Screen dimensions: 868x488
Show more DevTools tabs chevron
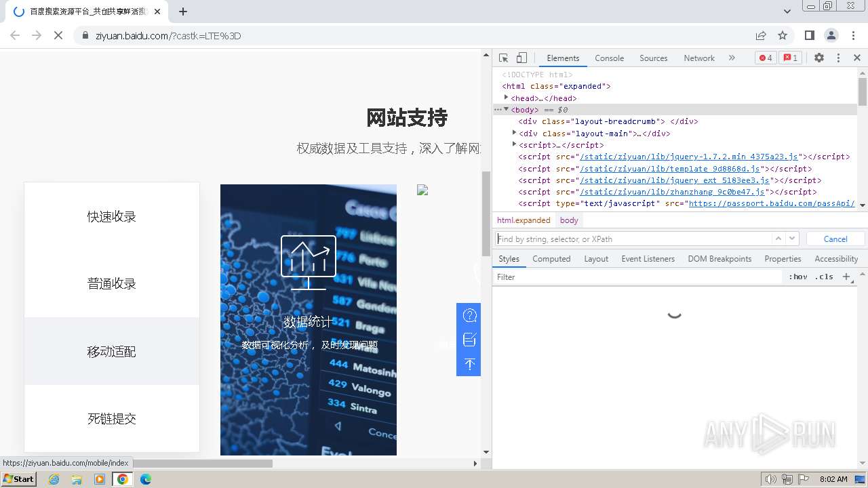point(732,58)
